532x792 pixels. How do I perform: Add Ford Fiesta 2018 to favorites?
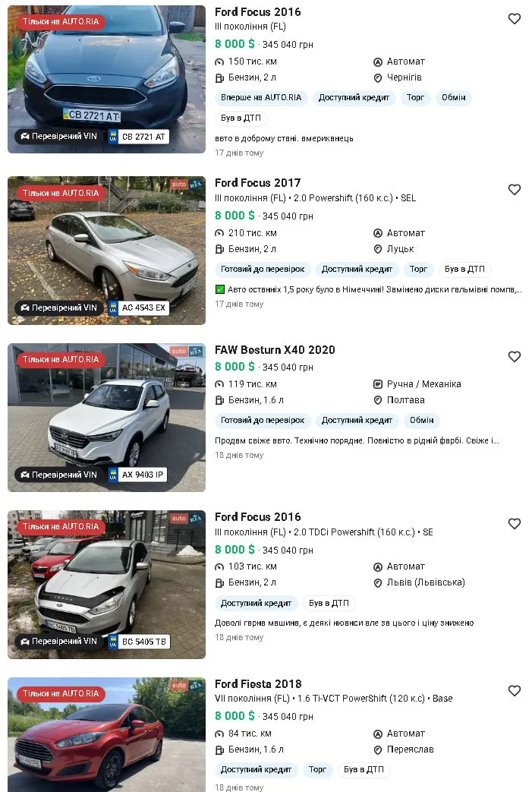click(515, 691)
